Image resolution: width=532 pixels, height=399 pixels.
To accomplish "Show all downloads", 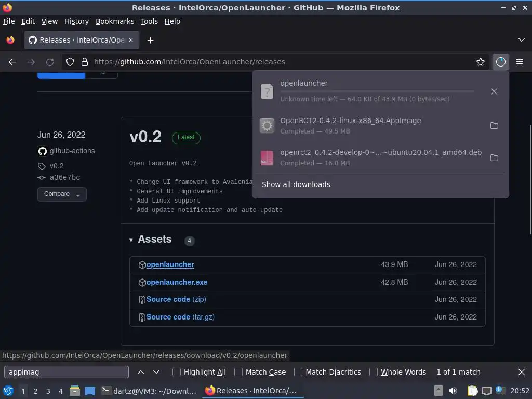I will [296, 184].
